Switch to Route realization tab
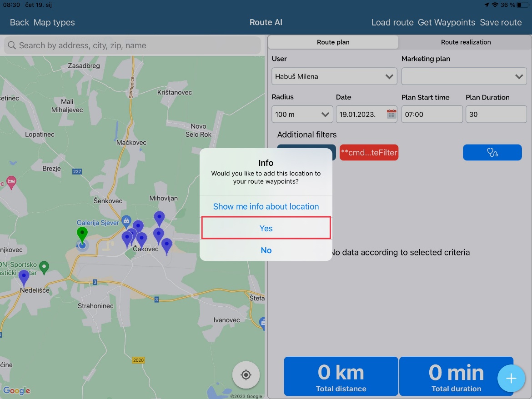This screenshot has height=399, width=532. (x=466, y=42)
